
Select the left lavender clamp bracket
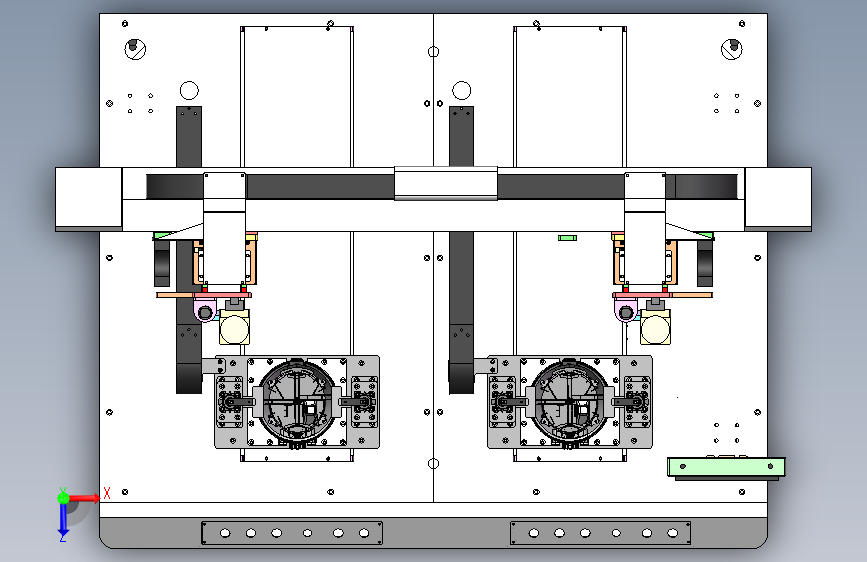tap(205, 310)
